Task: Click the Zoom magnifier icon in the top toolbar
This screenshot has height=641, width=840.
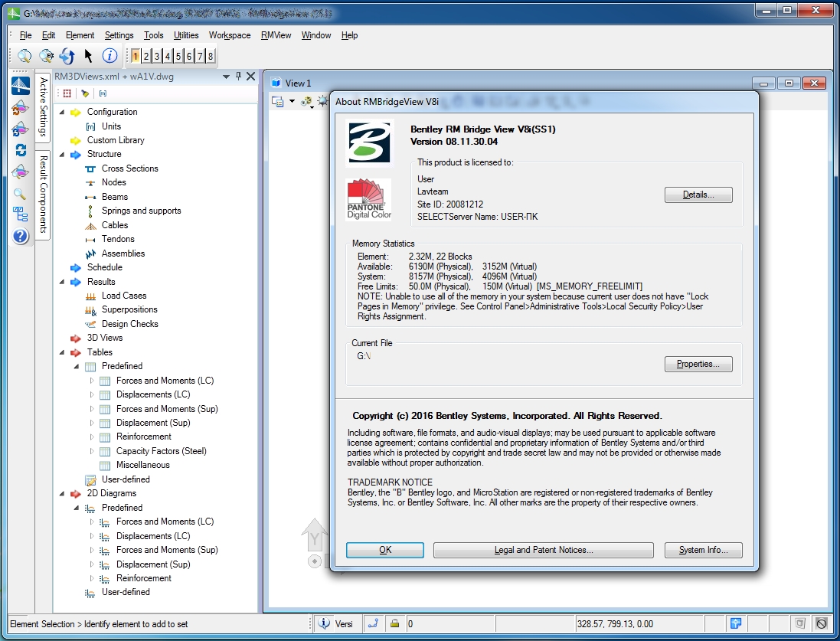Action: pos(24,56)
